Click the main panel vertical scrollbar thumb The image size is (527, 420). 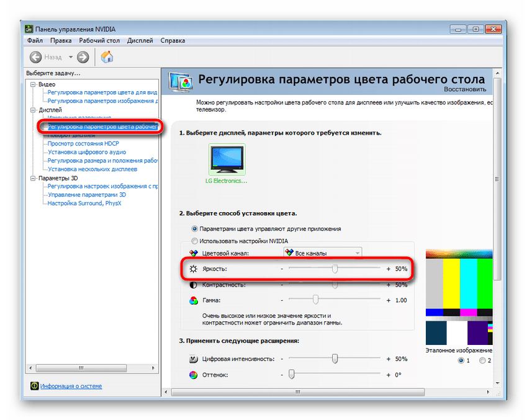497,179
